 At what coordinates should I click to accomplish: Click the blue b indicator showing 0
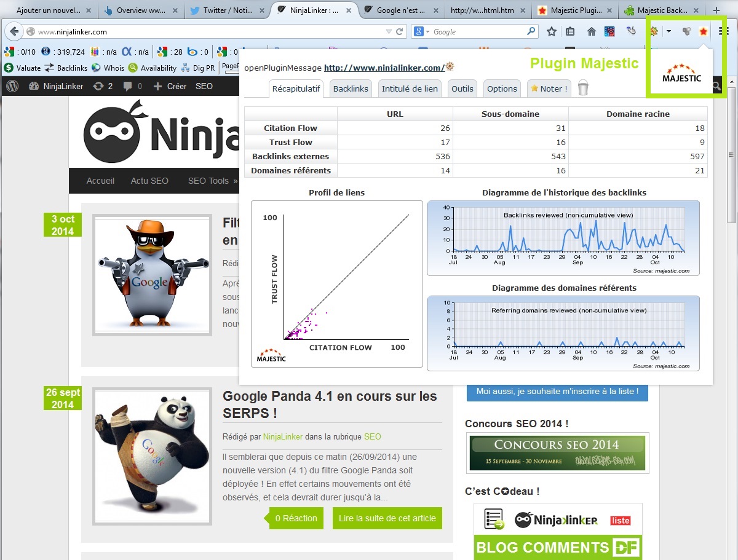[197, 52]
